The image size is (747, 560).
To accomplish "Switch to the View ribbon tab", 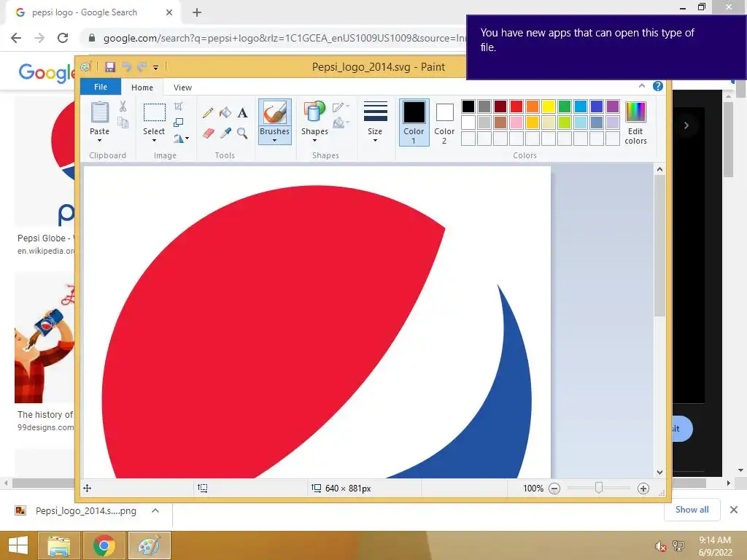I will (x=182, y=87).
